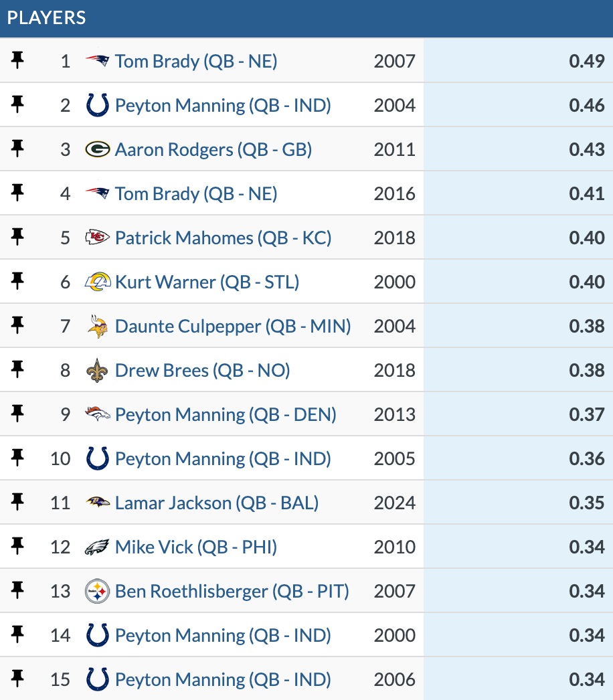Open Daunte Culpepper player page
Image resolution: width=613 pixels, height=700 pixels.
point(233,326)
